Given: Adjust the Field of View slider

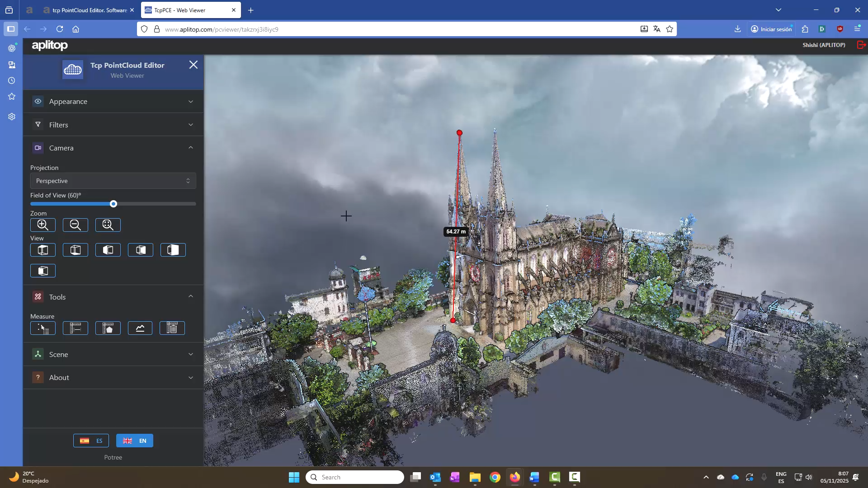Looking at the screenshot, I should coord(113,204).
